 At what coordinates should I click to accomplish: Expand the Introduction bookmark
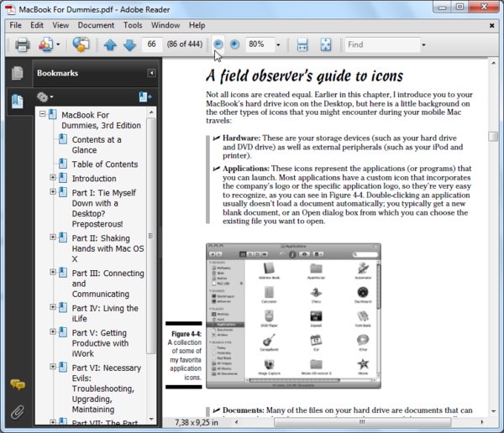(53, 177)
